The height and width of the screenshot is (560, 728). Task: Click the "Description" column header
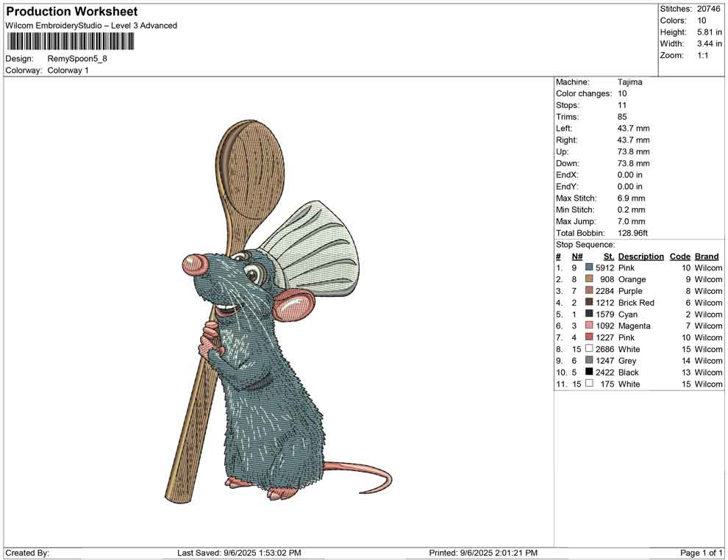pyautogui.click(x=641, y=256)
